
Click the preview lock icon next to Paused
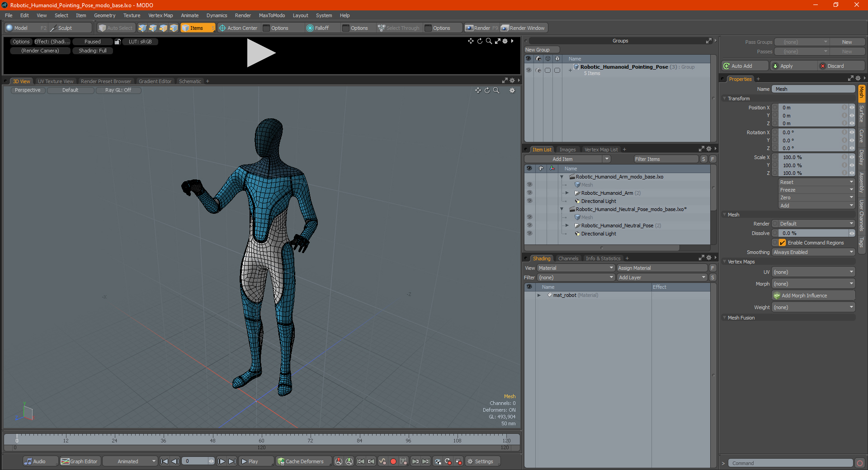118,42
